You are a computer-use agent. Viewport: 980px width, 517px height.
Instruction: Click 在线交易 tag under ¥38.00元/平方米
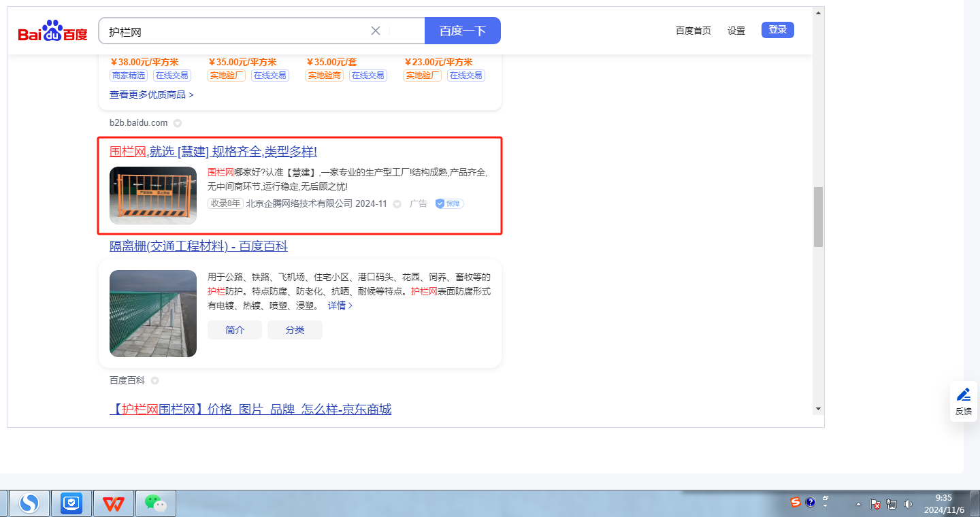point(172,76)
